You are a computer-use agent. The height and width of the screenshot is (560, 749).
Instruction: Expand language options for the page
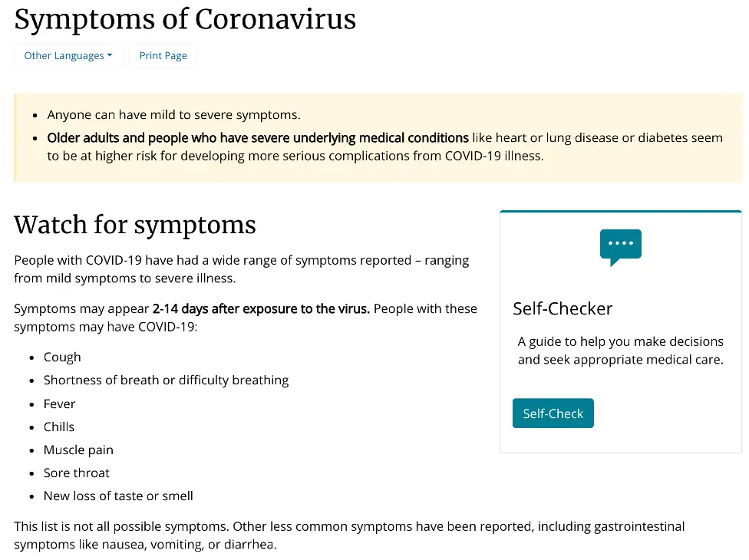pos(69,55)
